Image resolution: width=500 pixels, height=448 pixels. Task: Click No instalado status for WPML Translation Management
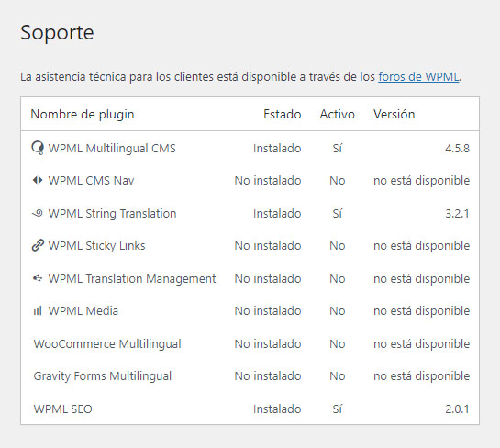pos(268,279)
